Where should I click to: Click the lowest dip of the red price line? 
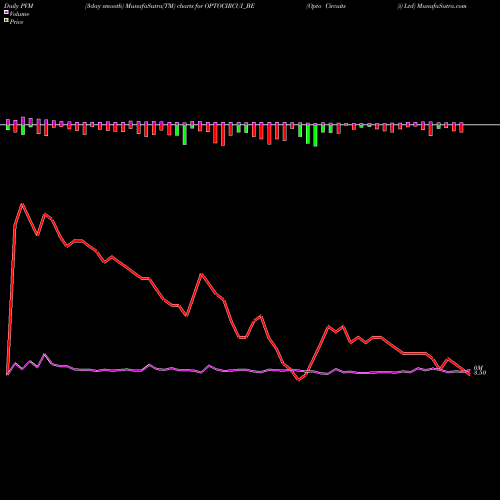(x=299, y=380)
